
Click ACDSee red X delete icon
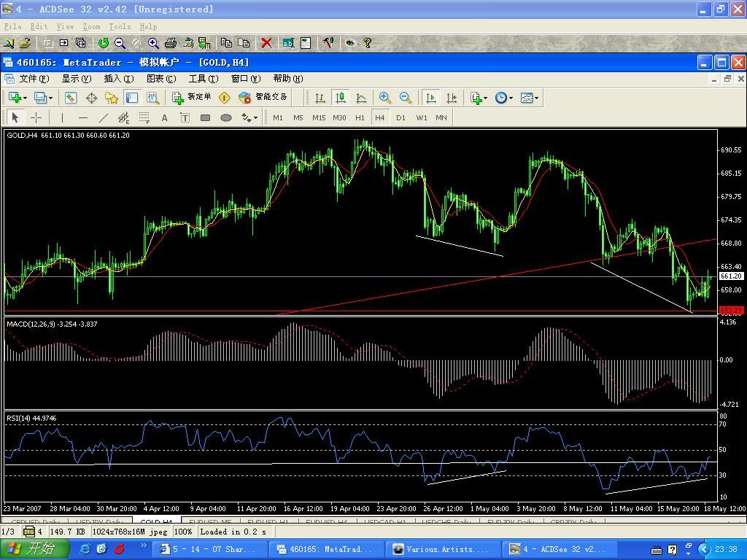coord(266,43)
